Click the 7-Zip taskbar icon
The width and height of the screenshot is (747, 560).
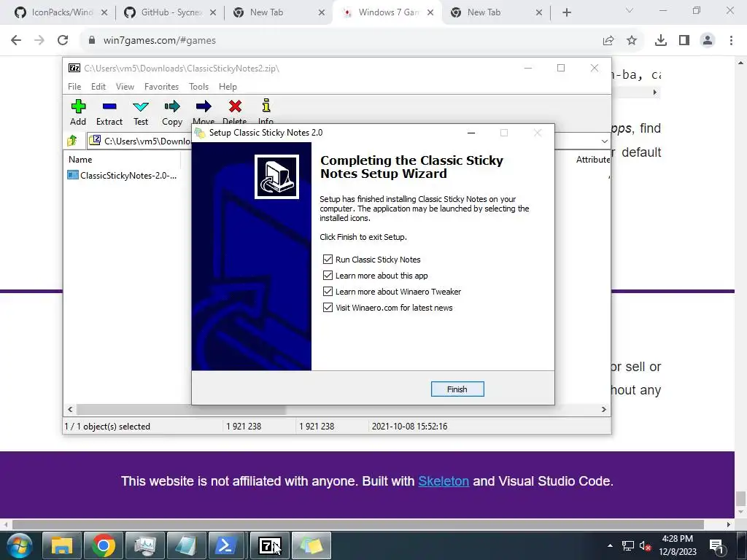269,545
